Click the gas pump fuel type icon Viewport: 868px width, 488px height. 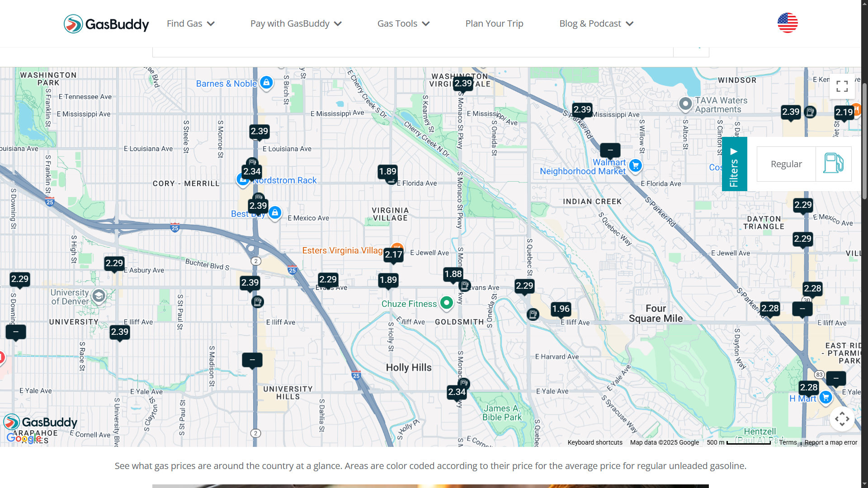tap(833, 164)
